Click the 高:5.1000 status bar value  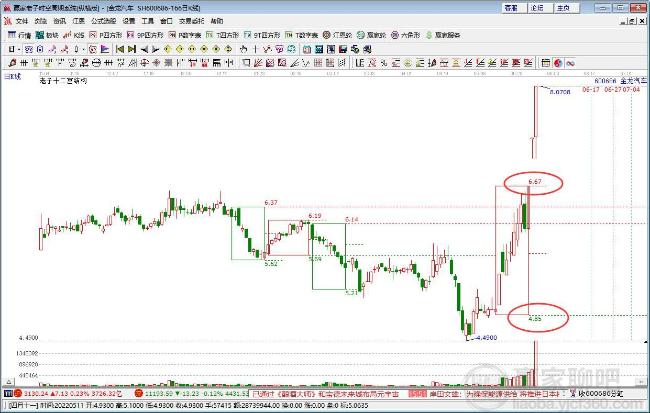(x=130, y=406)
